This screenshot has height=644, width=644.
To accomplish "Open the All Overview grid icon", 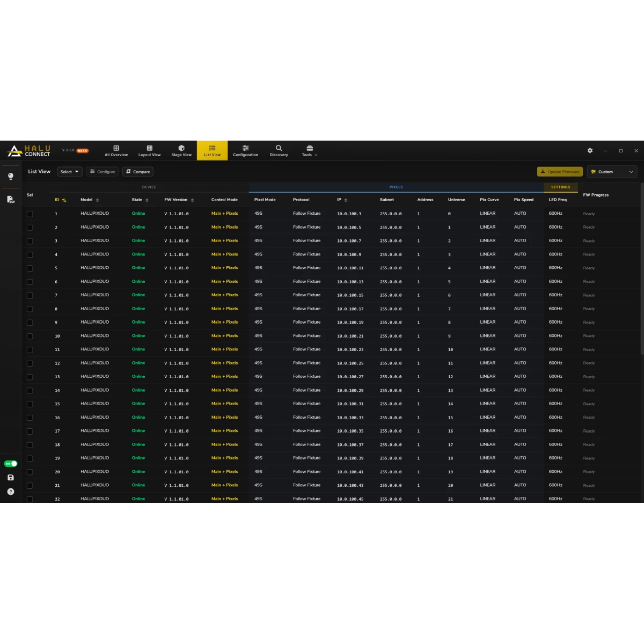I will [x=116, y=148].
